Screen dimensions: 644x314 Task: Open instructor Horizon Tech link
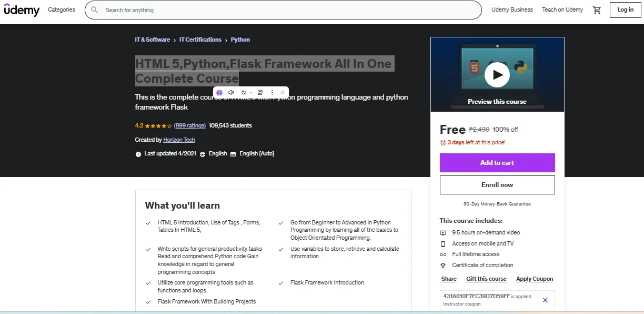click(179, 140)
